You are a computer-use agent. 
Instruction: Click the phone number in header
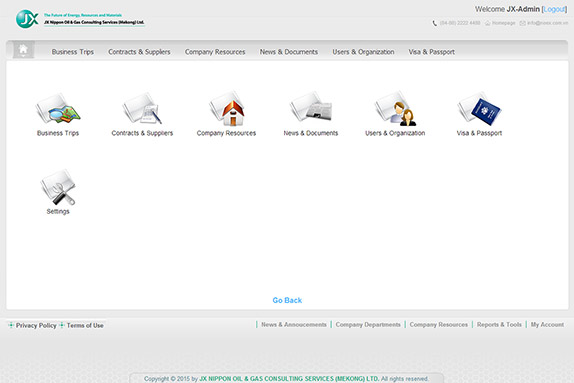[460, 23]
